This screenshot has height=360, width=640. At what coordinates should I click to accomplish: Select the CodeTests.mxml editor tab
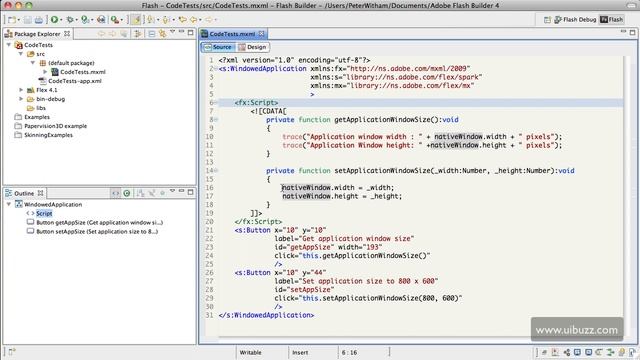pos(233,34)
